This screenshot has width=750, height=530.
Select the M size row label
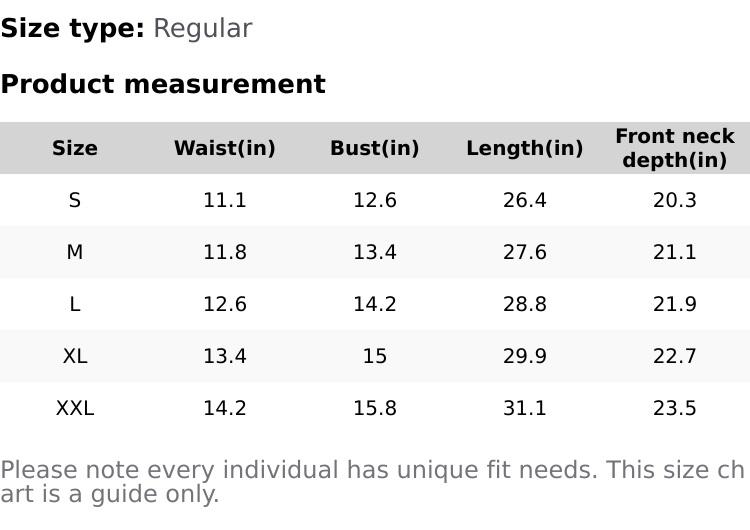pyautogui.click(x=75, y=252)
